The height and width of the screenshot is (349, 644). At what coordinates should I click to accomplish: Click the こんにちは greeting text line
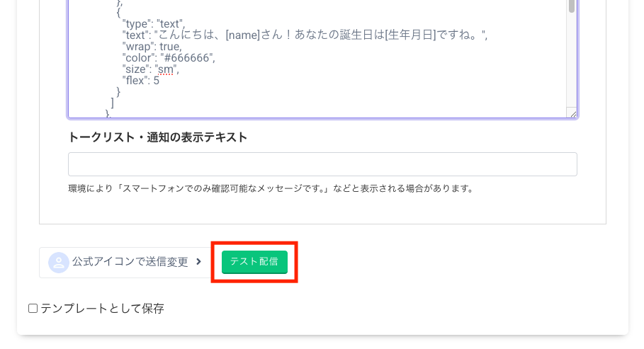coord(305,35)
